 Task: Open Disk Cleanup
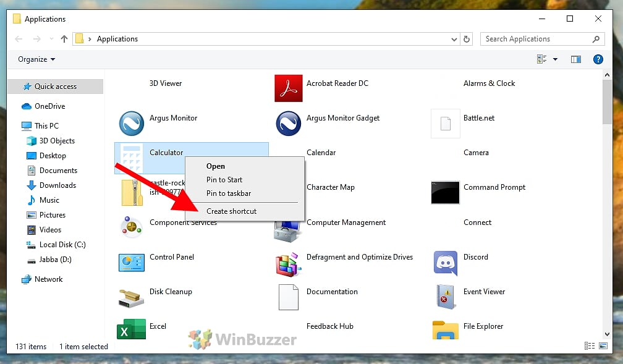131,297
